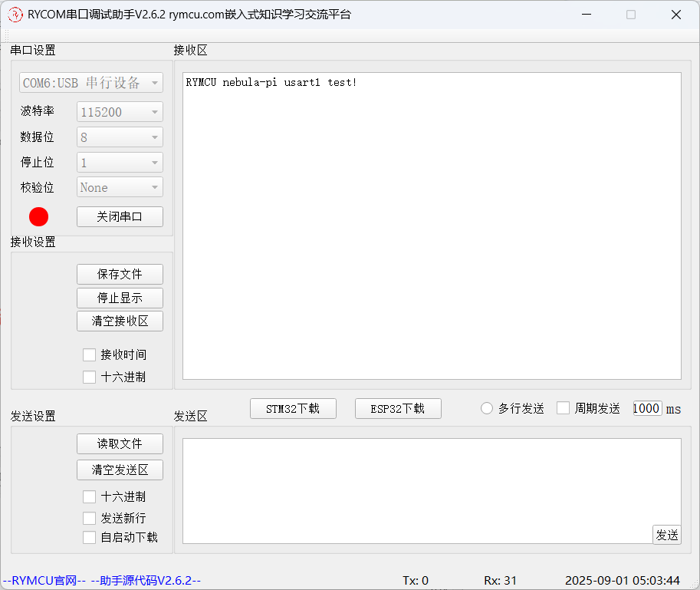Open the COM6 serial port dropdown
Screen dimensions: 700x590
coord(91,83)
